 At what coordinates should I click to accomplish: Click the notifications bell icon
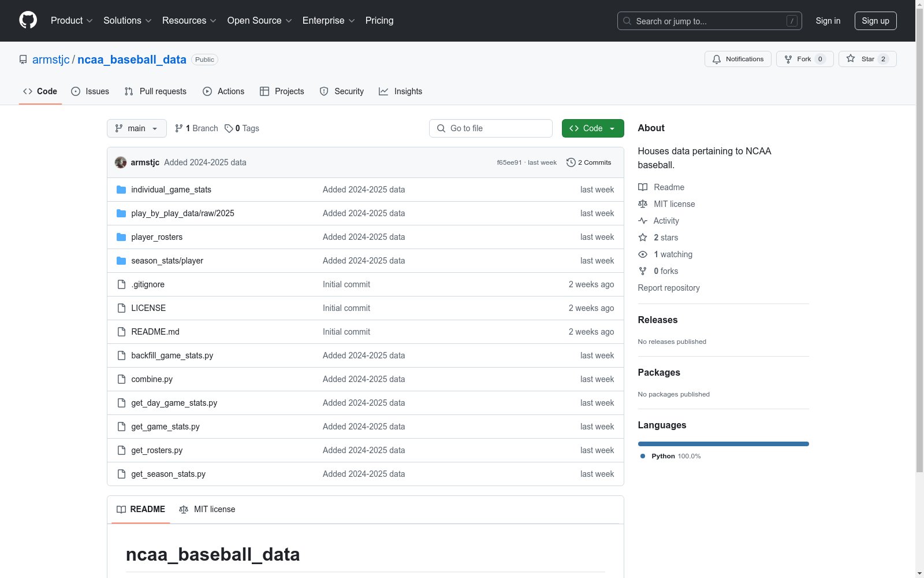coord(717,59)
